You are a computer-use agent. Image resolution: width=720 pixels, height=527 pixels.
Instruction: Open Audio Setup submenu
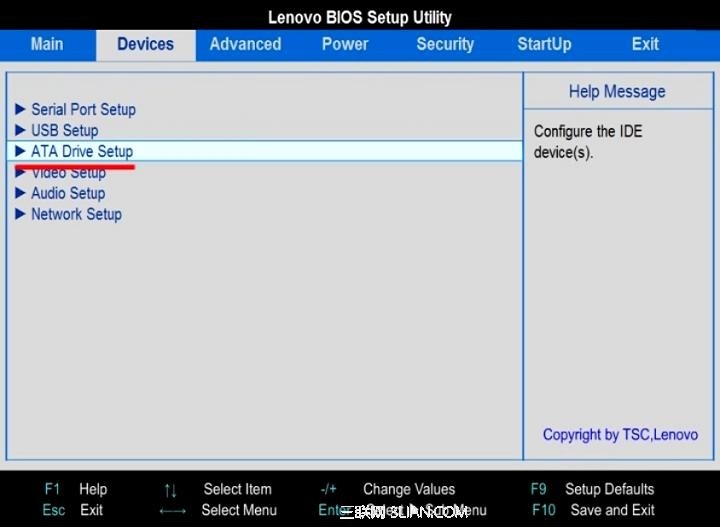point(68,193)
